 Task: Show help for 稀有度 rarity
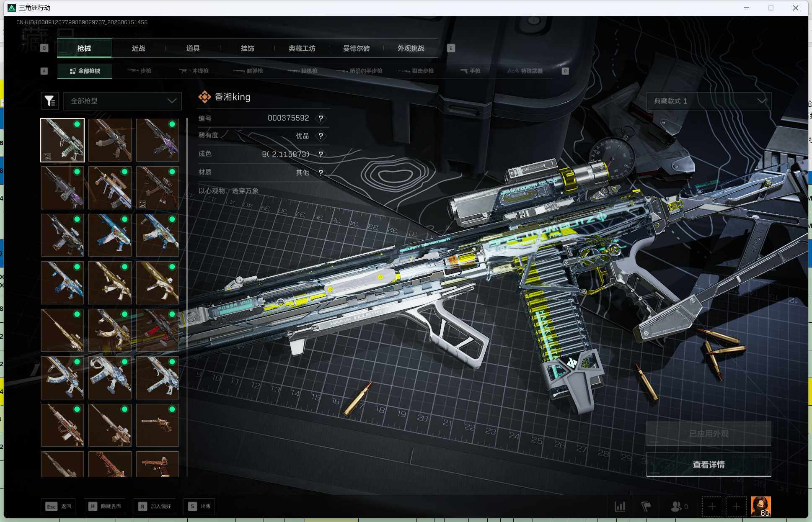[x=321, y=136]
